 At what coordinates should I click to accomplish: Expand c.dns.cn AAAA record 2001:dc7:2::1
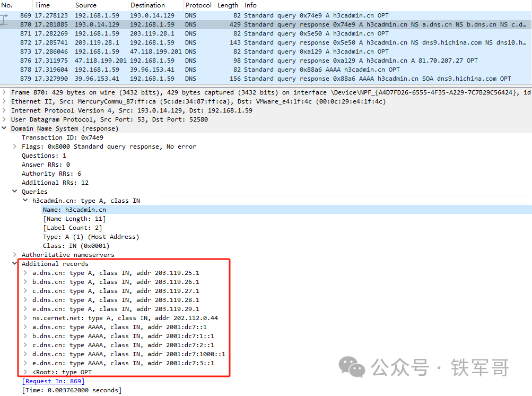25,345
